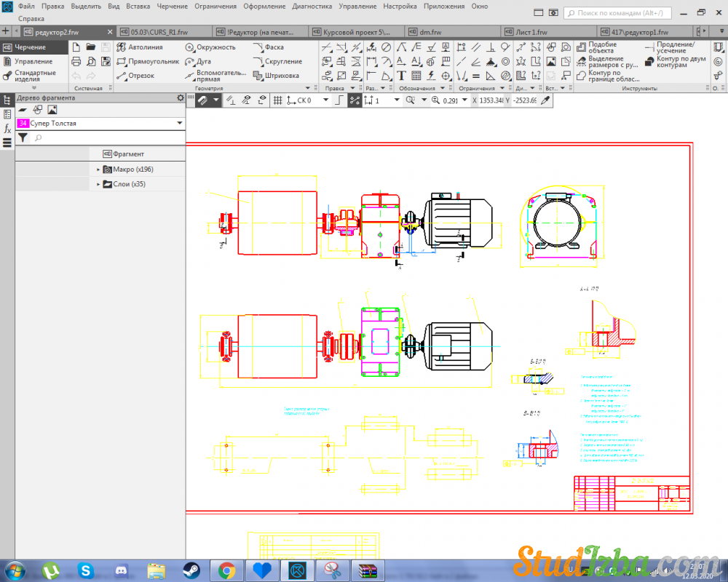Expand the Макро (x196) tree node
The height and width of the screenshot is (582, 728).
[x=98, y=170]
